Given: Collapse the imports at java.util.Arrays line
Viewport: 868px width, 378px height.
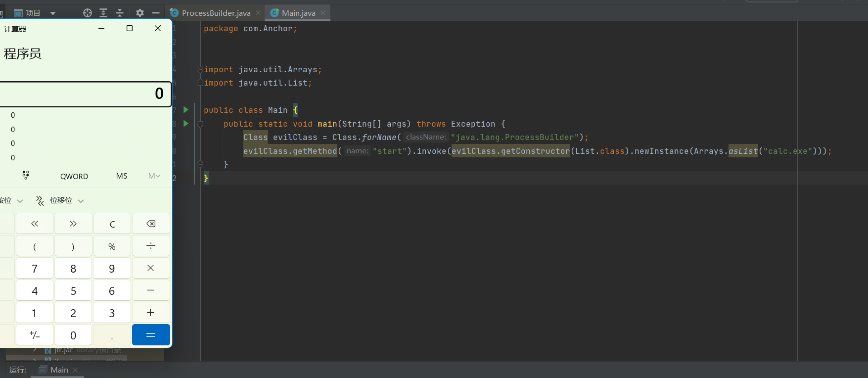Looking at the screenshot, I should point(200,70).
